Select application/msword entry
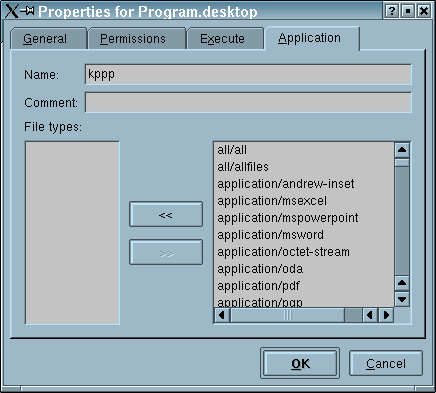Screen dimensions: 436x393 (x=304, y=235)
